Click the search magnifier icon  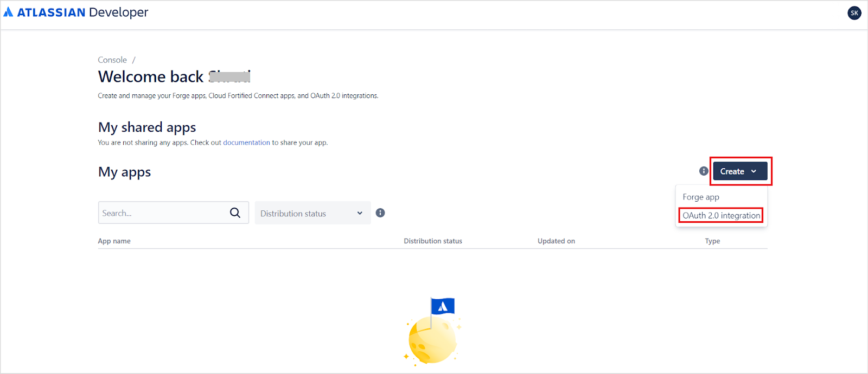235,213
